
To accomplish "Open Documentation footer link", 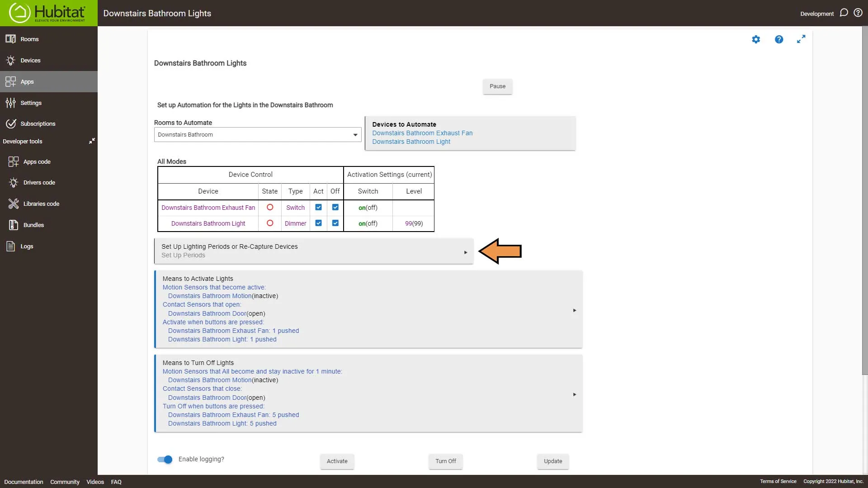I will [24, 482].
